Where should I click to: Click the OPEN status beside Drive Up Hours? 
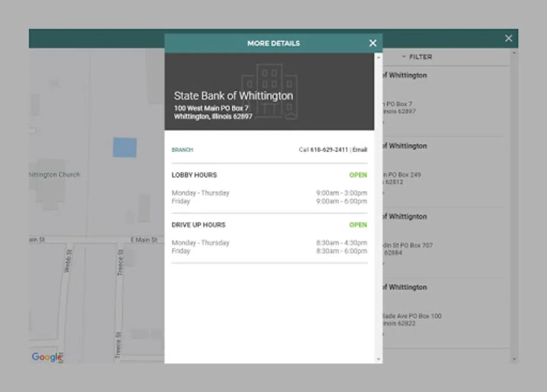point(358,225)
